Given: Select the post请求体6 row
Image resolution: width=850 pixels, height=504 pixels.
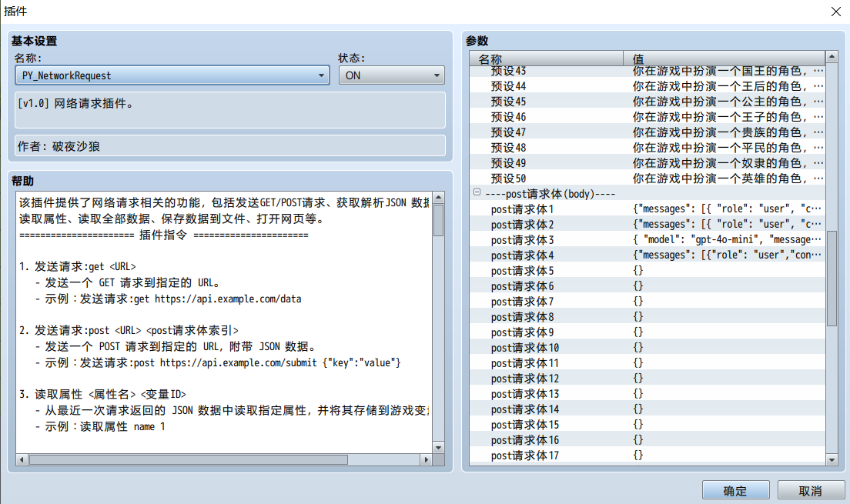Looking at the screenshot, I should (x=648, y=286).
